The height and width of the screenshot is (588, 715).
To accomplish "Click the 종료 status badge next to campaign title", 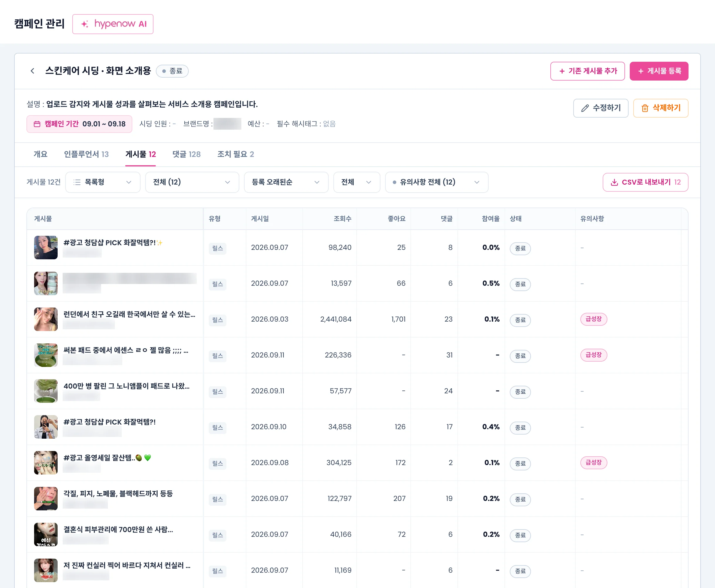I will click(172, 71).
